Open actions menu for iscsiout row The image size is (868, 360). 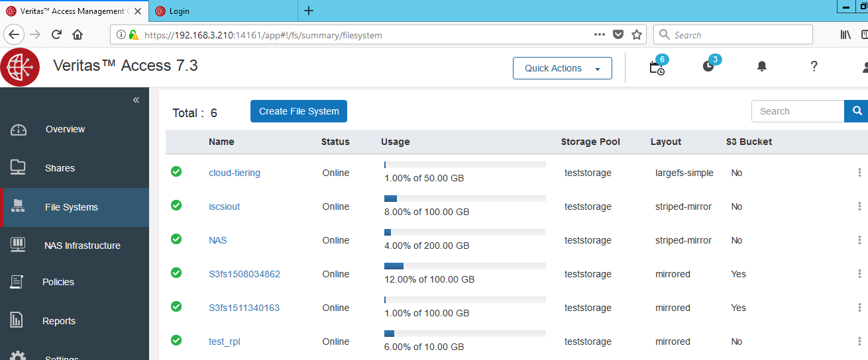[x=860, y=206]
